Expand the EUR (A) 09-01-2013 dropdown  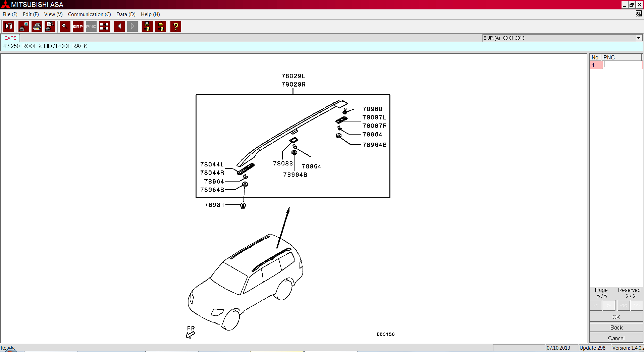(639, 38)
